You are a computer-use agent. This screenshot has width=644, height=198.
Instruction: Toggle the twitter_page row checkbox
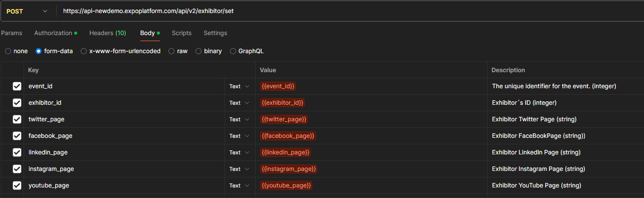click(x=17, y=119)
